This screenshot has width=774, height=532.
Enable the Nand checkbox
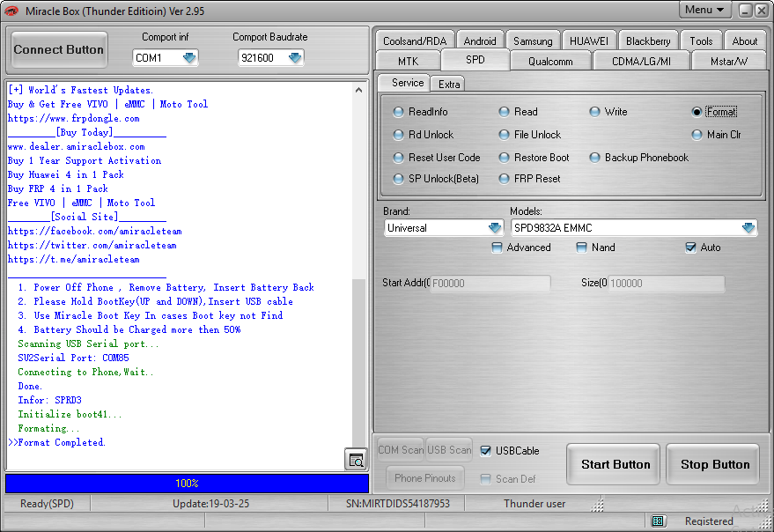pos(582,248)
